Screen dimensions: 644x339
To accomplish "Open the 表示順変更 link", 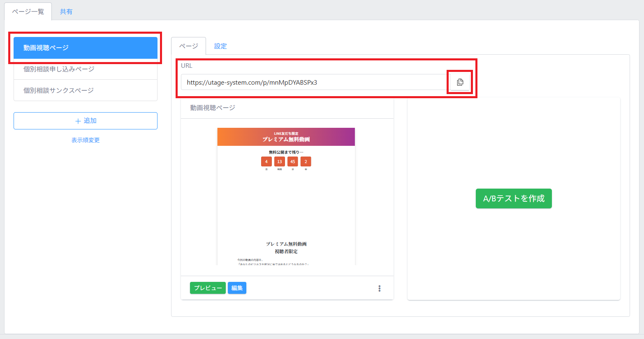I will (86, 140).
